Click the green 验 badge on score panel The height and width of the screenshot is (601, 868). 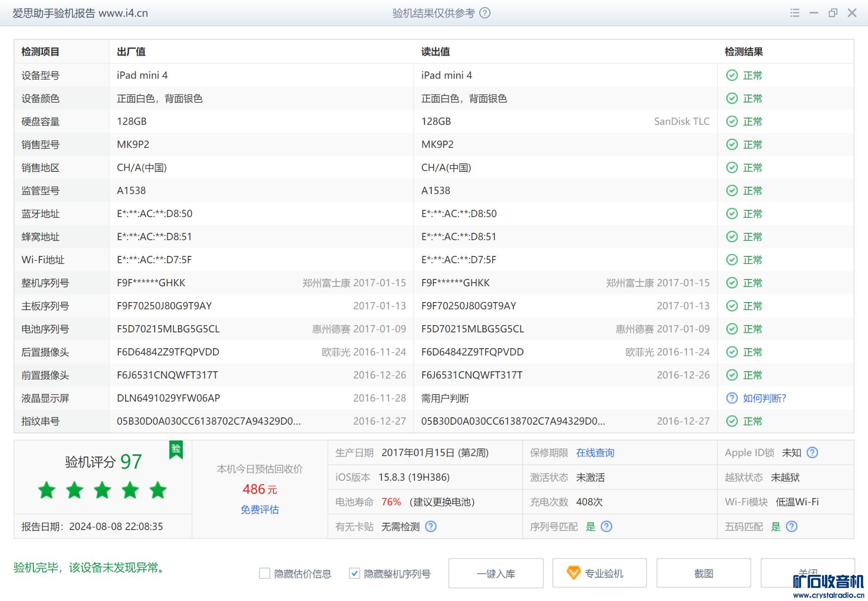click(x=176, y=450)
